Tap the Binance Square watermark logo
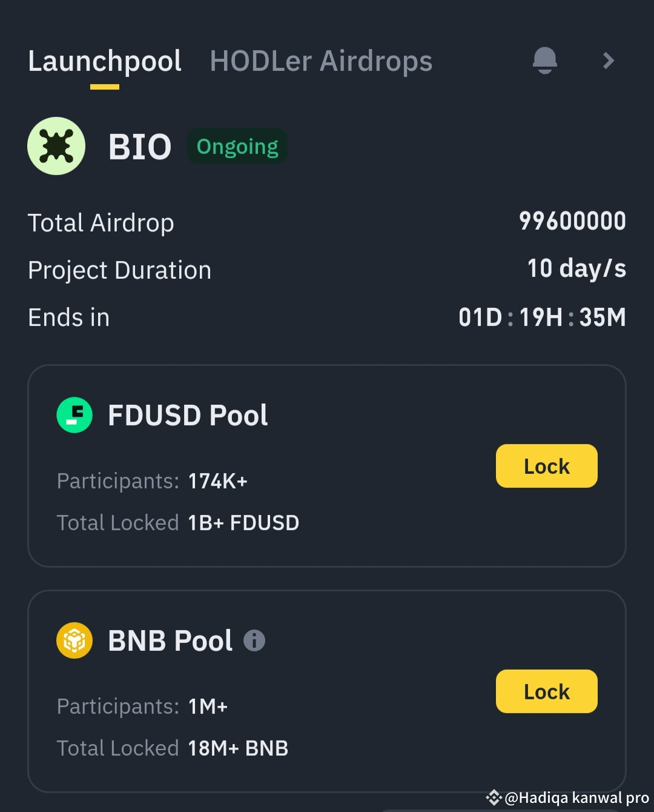 [494, 797]
